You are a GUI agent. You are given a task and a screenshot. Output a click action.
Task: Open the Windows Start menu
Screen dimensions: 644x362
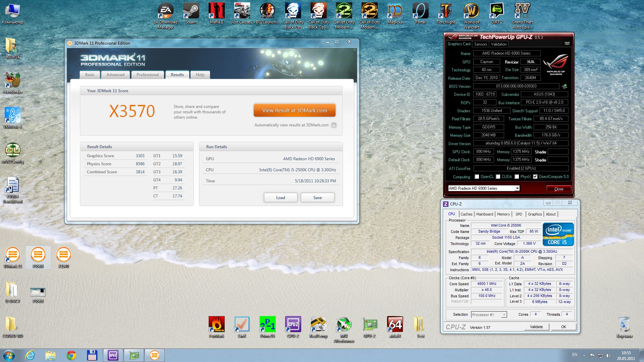9,355
